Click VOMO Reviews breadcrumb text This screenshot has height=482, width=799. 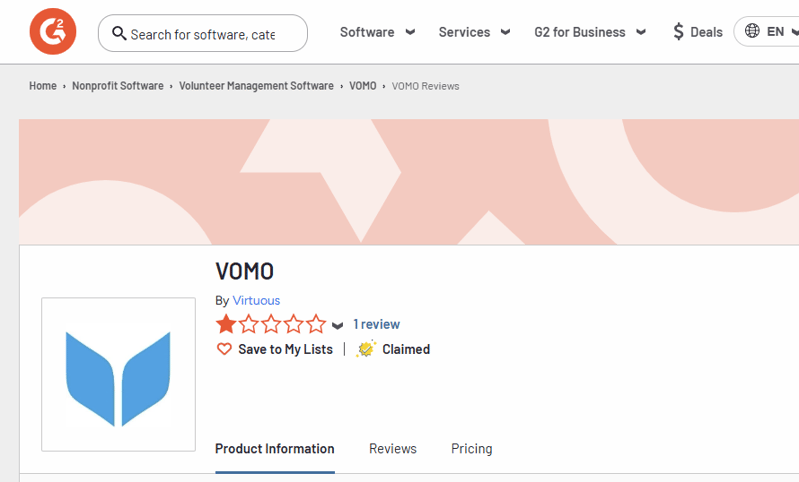pos(425,86)
